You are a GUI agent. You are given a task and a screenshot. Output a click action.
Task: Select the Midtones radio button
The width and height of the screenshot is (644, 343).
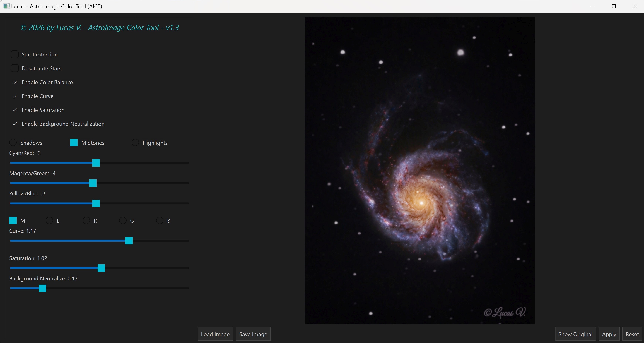[74, 142]
